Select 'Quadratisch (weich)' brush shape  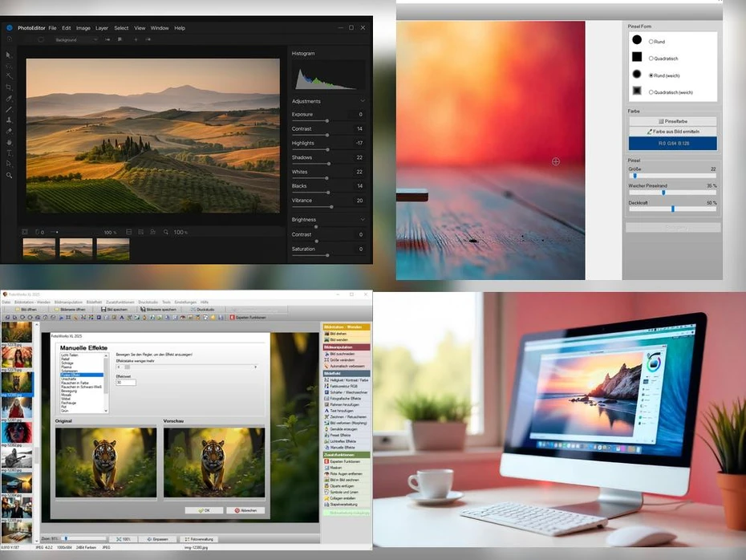pos(651,92)
